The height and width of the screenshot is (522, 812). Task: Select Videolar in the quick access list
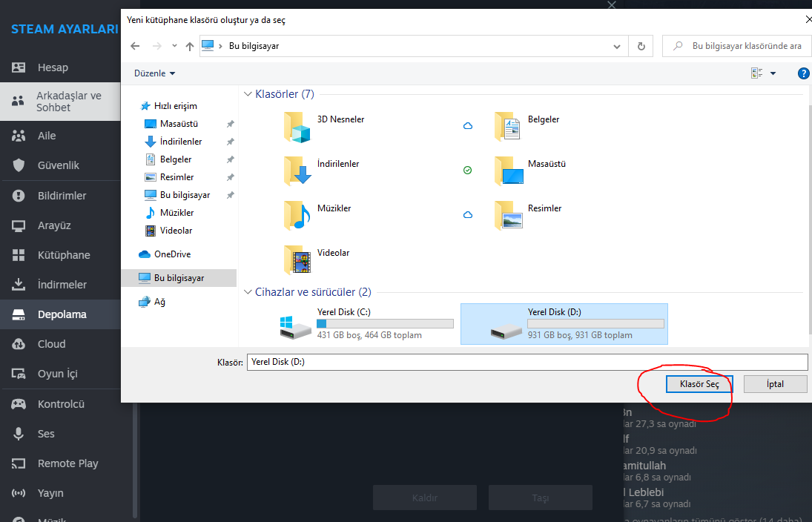click(176, 231)
